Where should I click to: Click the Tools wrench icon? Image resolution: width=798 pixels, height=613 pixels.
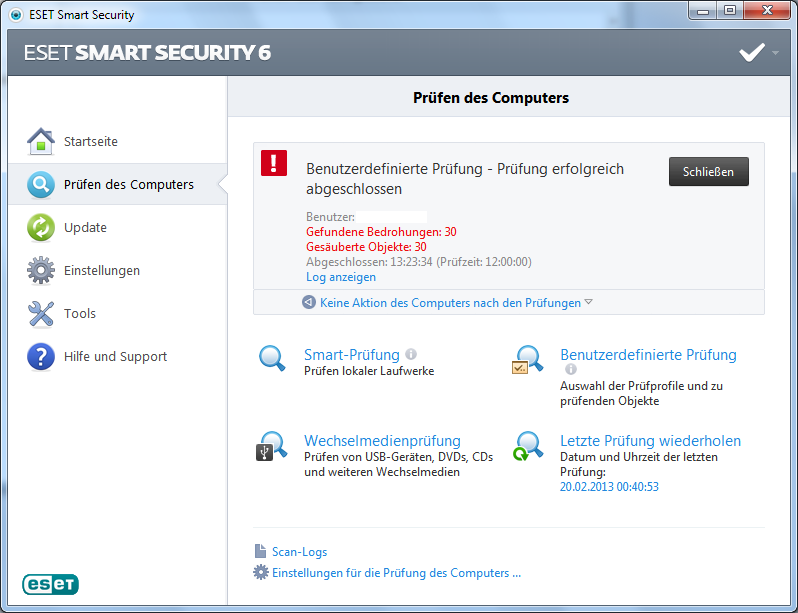[40, 314]
